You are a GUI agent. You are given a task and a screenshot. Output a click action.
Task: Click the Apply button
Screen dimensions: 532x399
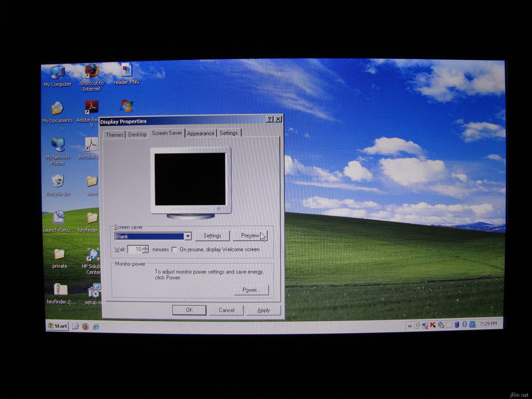pyautogui.click(x=264, y=310)
